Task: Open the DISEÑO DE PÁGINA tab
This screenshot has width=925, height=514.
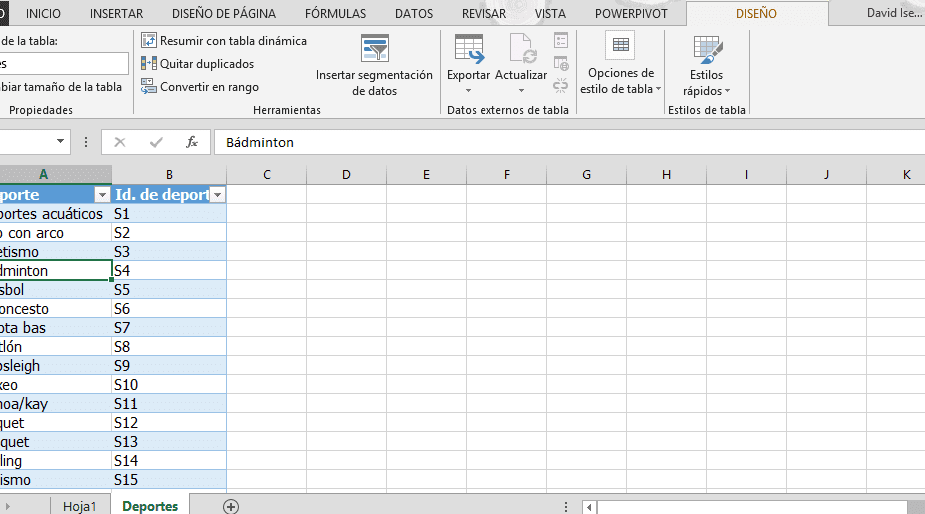Action: [224, 13]
